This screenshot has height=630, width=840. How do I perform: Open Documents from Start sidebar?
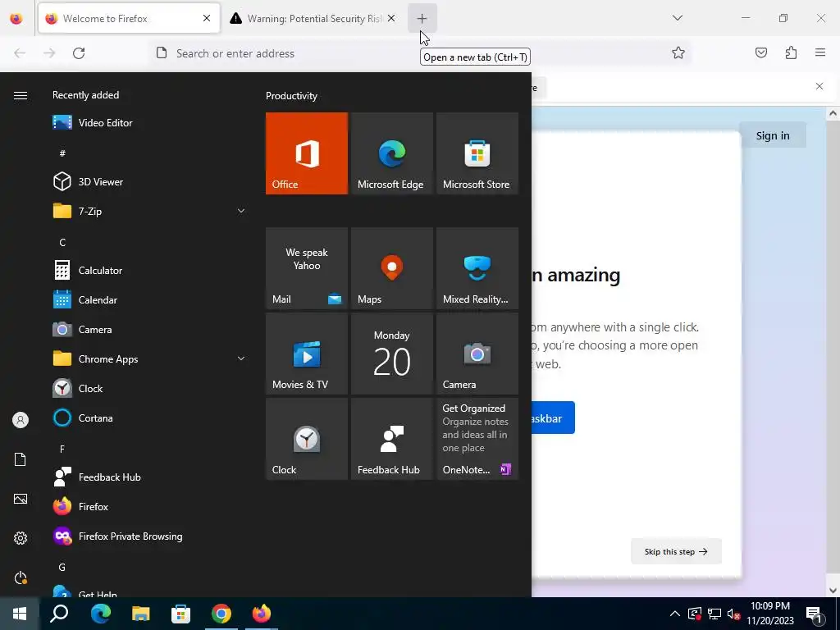point(21,459)
